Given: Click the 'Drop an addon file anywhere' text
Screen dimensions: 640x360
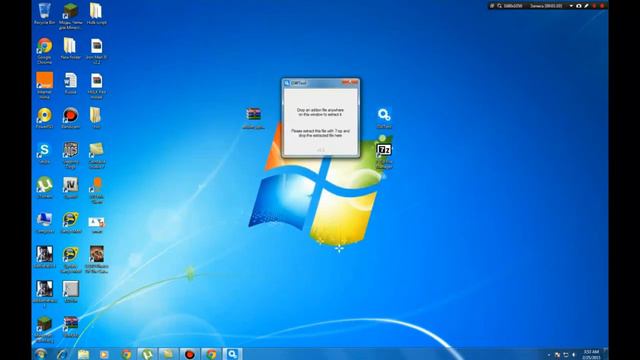Looking at the screenshot, I should pos(320,112).
